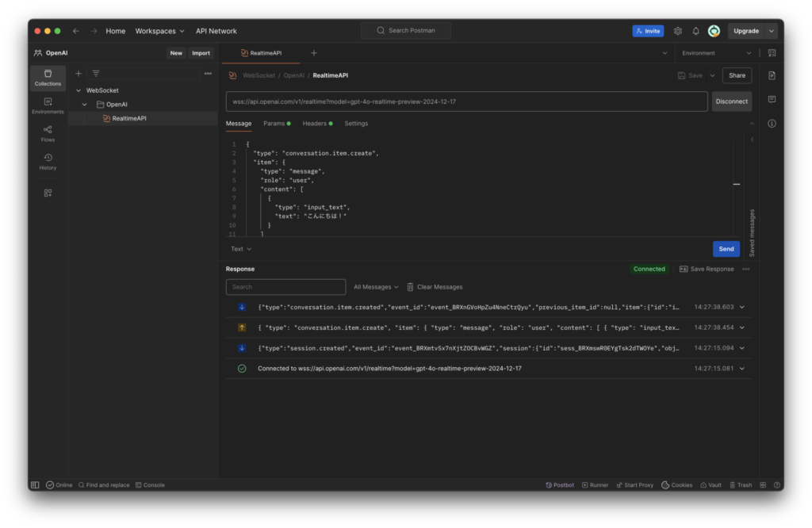Collapse the WebSocket collection
The width and height of the screenshot is (812, 528).
coord(79,90)
